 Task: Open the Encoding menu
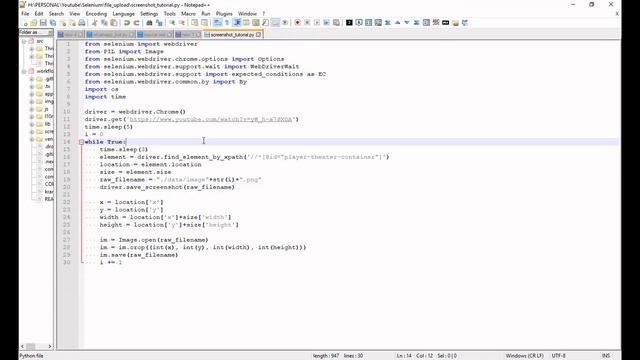pyautogui.click(x=96, y=13)
